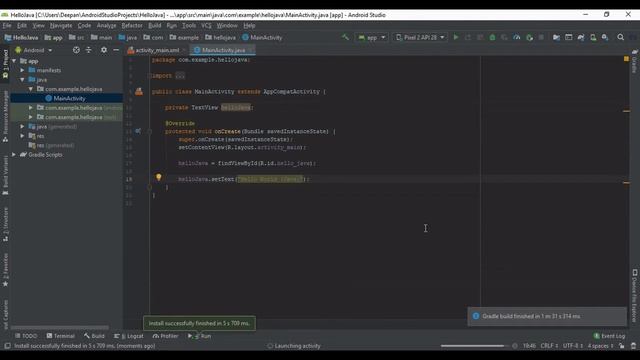Viewport: 640px width, 360px height.
Task: Open the Build tool window
Action: pyautogui.click(x=94, y=336)
